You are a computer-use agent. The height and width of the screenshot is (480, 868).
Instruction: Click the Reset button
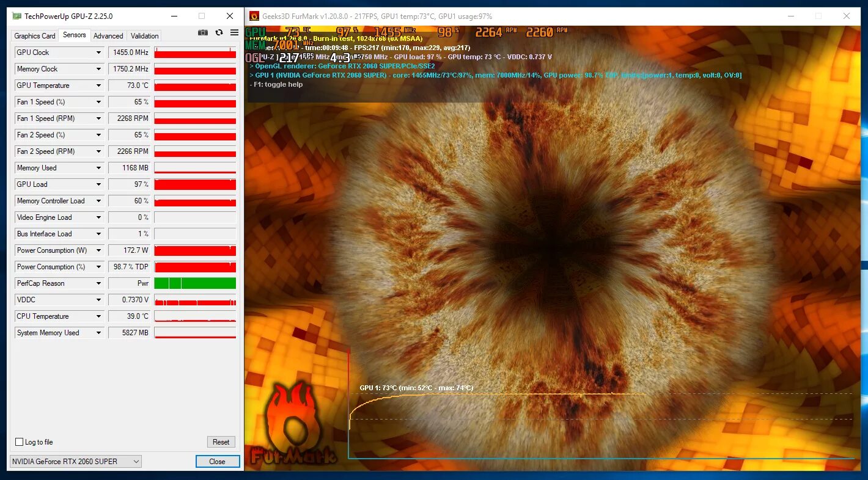point(221,442)
